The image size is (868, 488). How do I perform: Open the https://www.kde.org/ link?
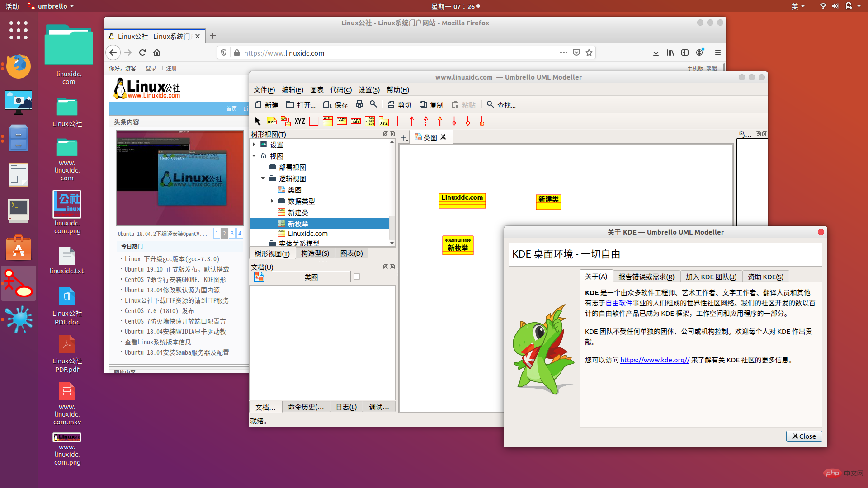pos(655,360)
